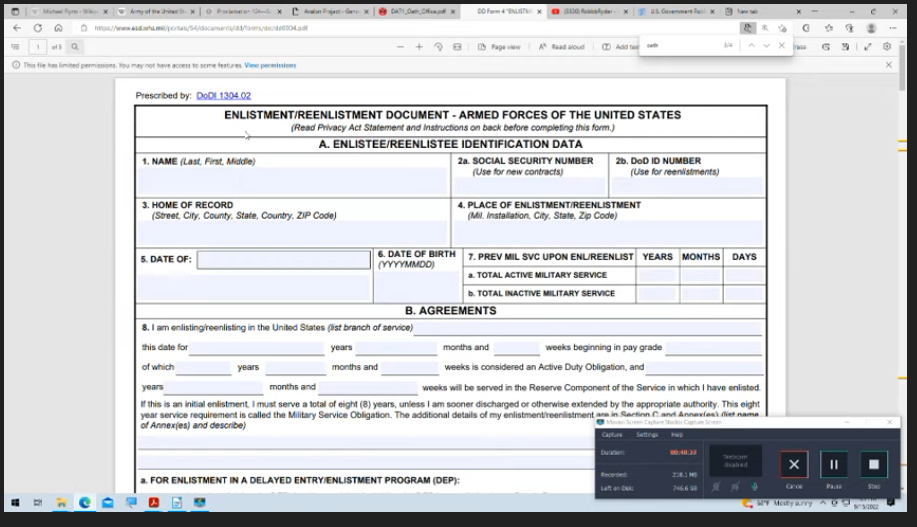917x527 pixels.
Task: Open the Page view option
Action: click(499, 47)
